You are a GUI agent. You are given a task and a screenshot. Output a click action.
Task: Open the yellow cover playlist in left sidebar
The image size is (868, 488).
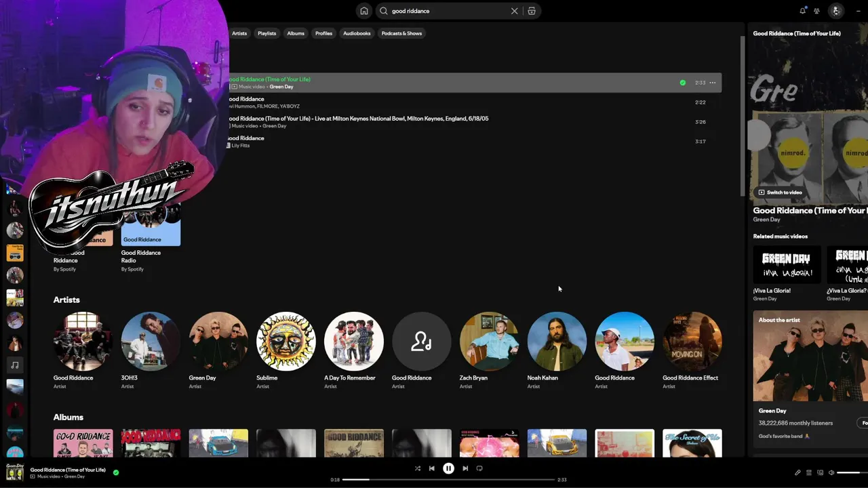tap(15, 253)
